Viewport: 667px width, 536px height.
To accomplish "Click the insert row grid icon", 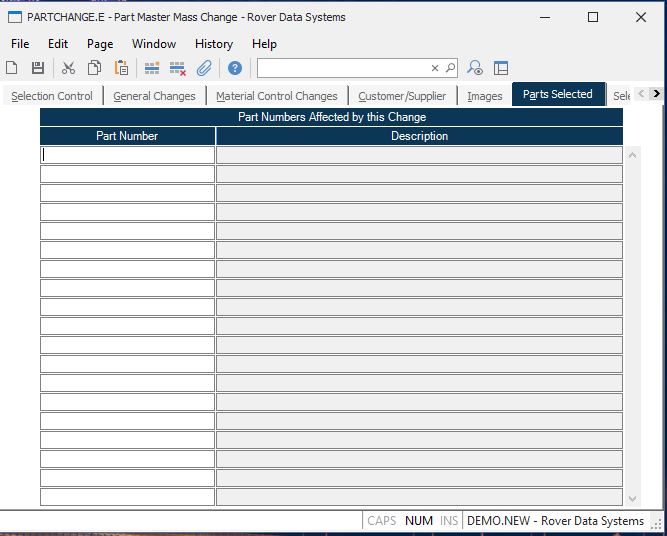I will point(152,68).
